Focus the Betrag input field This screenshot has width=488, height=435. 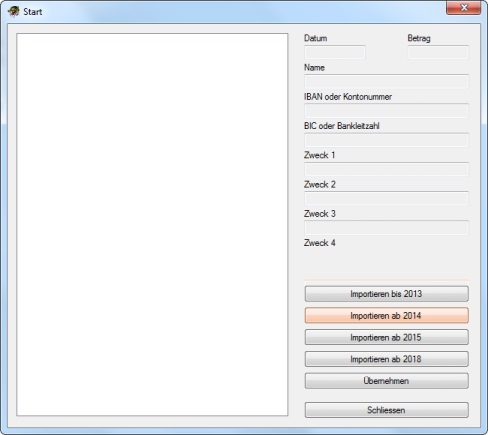pos(438,52)
